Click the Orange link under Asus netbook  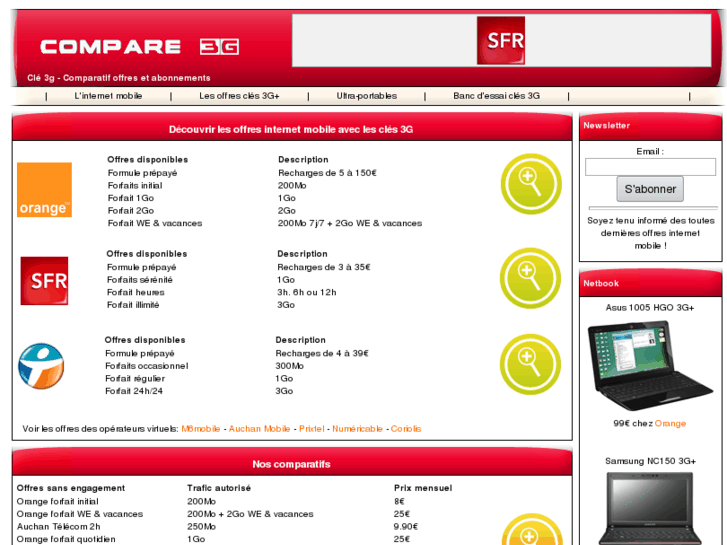pyautogui.click(x=670, y=423)
